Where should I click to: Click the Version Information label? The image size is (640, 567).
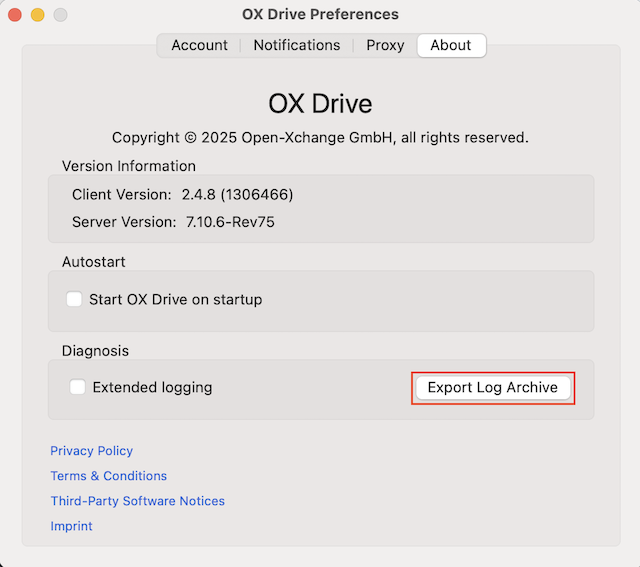point(129,166)
